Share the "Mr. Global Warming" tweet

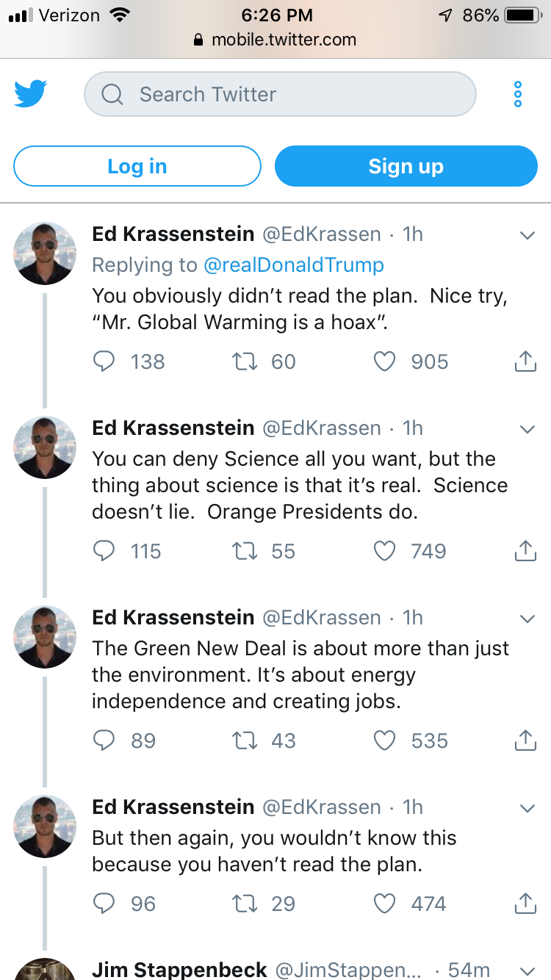[x=525, y=361]
